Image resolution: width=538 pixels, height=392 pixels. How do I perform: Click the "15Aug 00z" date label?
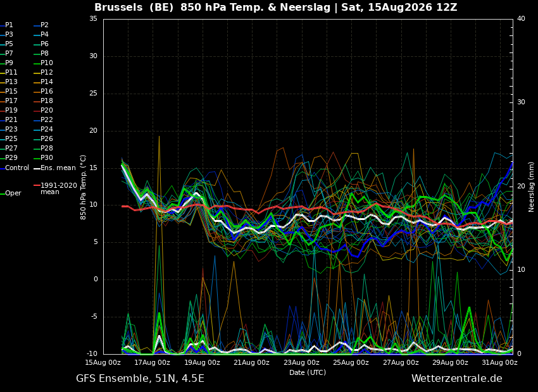click(103, 362)
